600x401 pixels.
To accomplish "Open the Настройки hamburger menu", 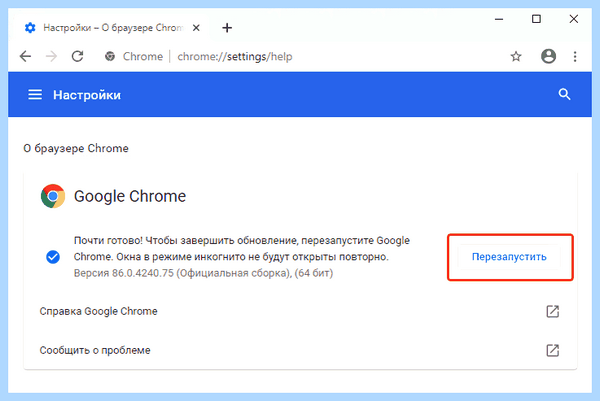I will click(35, 95).
